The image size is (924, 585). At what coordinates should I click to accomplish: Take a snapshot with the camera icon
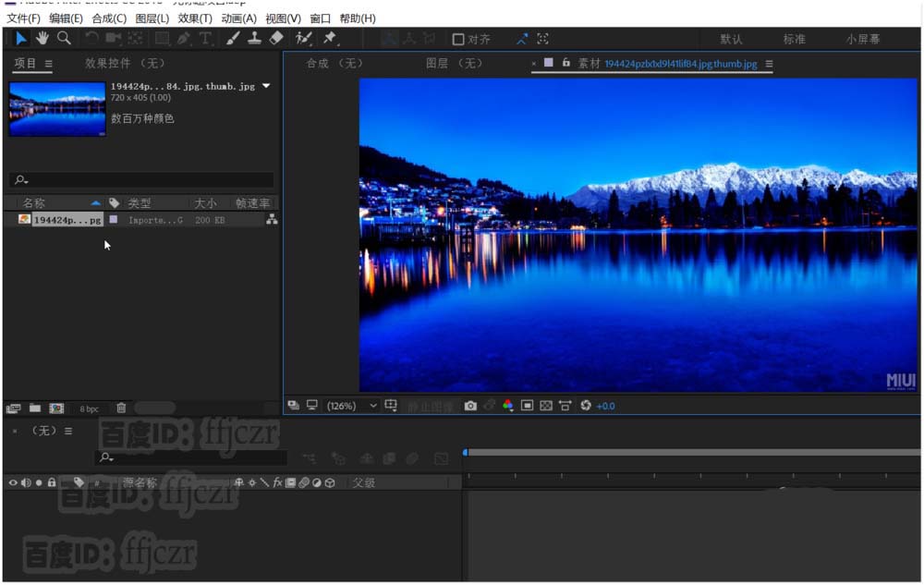click(470, 406)
